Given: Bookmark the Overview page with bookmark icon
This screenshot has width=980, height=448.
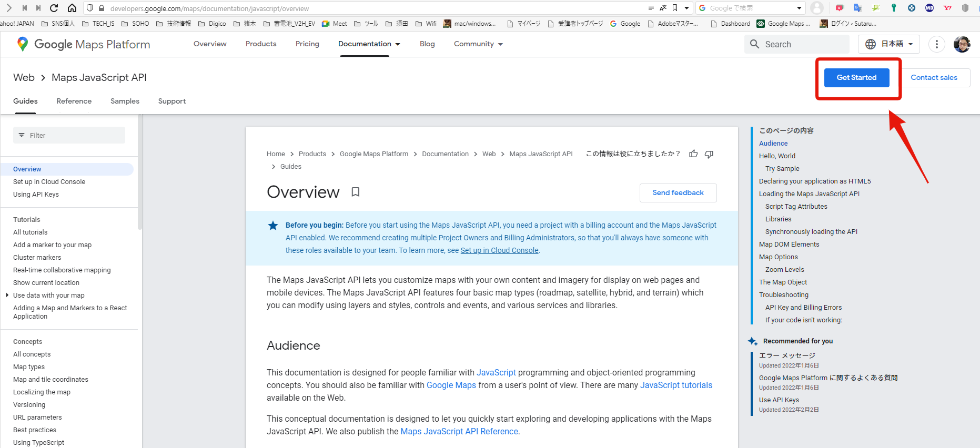Looking at the screenshot, I should pyautogui.click(x=356, y=192).
